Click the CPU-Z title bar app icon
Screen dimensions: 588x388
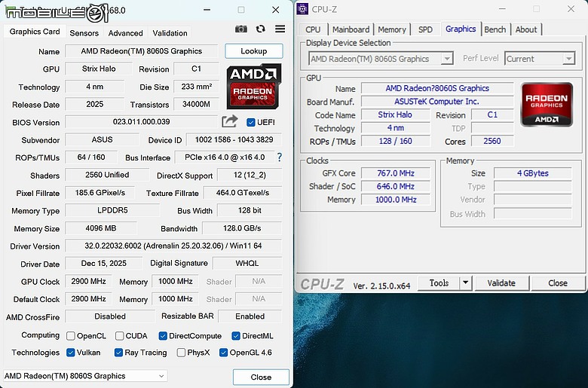click(x=302, y=9)
